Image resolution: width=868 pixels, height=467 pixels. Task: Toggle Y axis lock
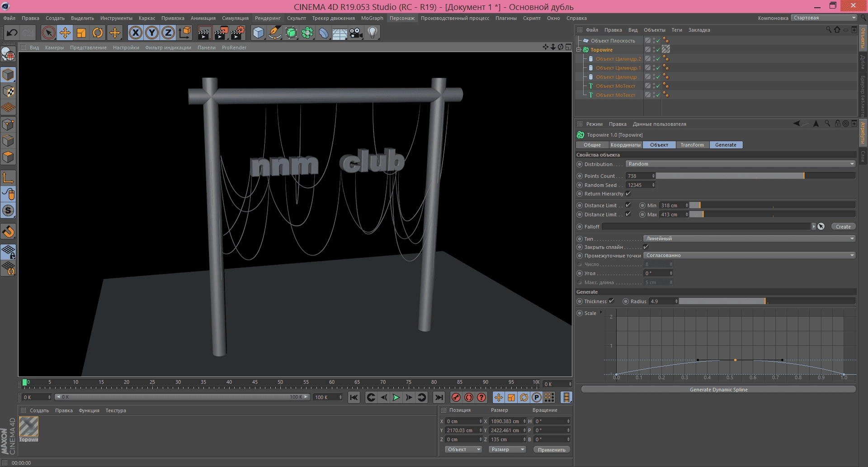tap(152, 33)
